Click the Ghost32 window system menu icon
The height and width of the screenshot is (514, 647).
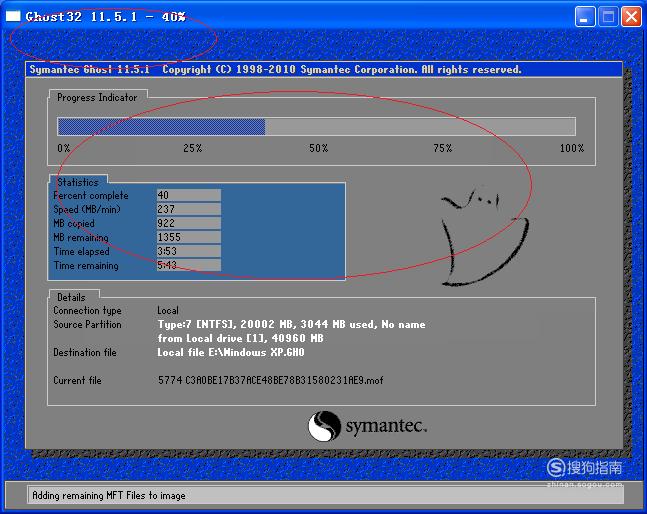(13, 16)
